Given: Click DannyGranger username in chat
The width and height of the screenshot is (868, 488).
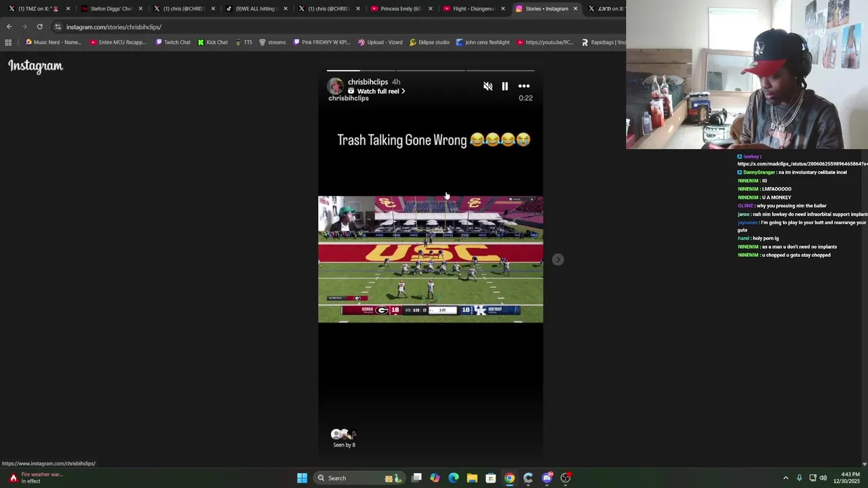Looking at the screenshot, I should pyautogui.click(x=759, y=172).
